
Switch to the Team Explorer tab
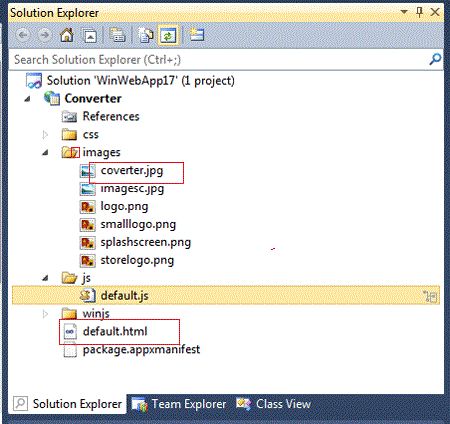[x=179, y=404]
